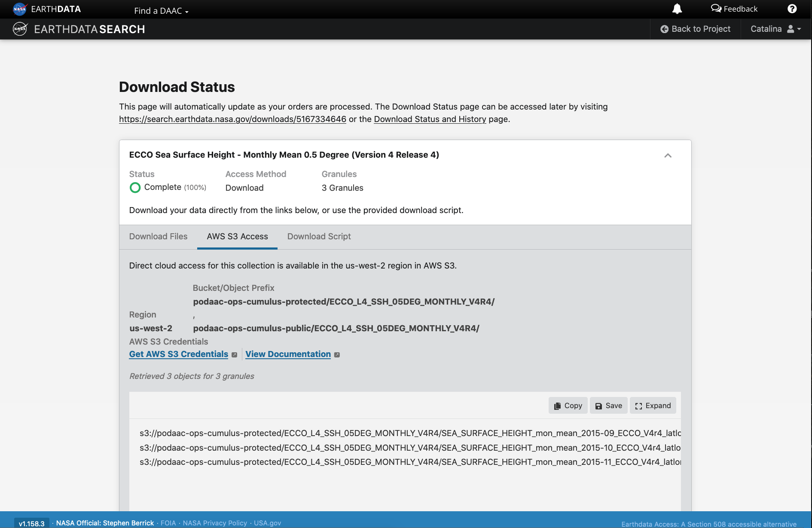
Task: Collapse the ECCO Sea Surface Height panel
Action: pos(668,156)
